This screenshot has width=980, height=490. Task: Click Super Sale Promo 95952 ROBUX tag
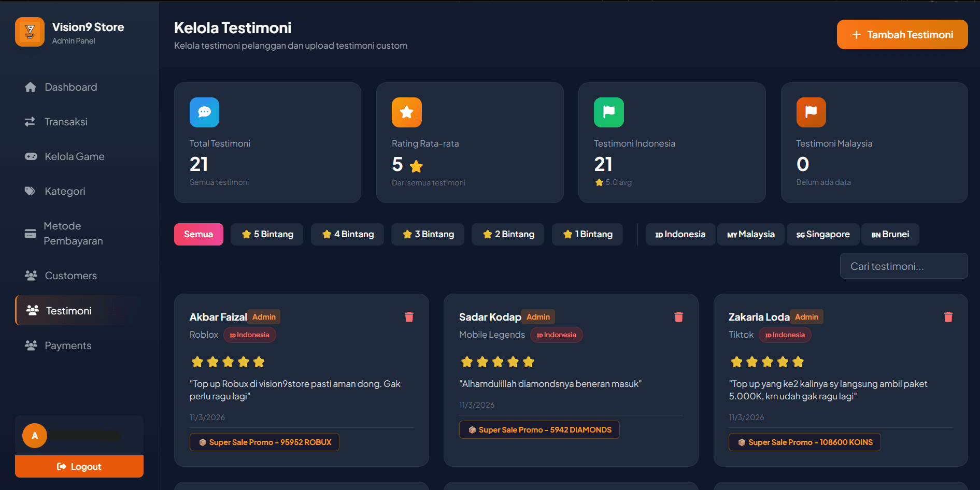(x=264, y=442)
